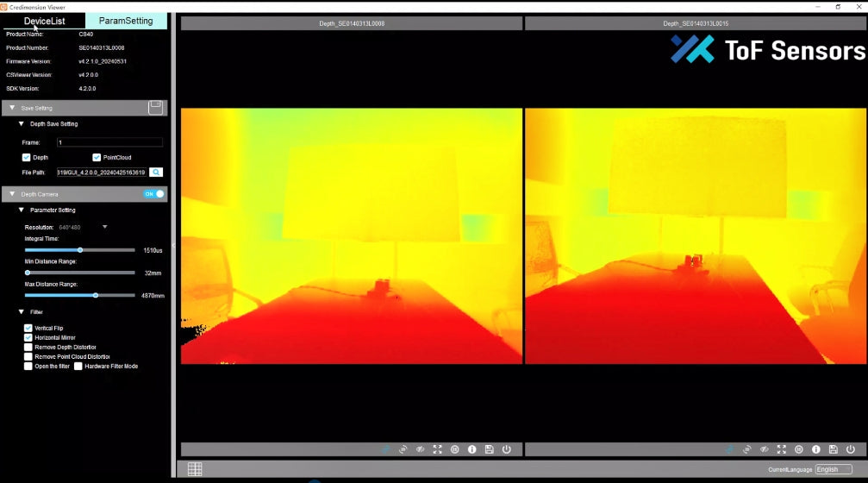The width and height of the screenshot is (868, 483).
Task: Click the grid layout icon at bottom left
Action: 195,469
